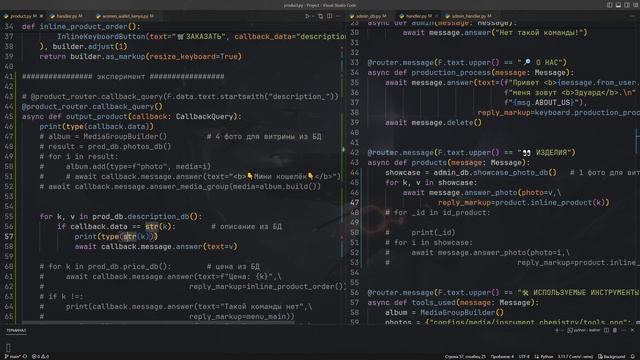640x360 pixels.
Task: Click the line and column indicator
Action: click(x=465, y=356)
